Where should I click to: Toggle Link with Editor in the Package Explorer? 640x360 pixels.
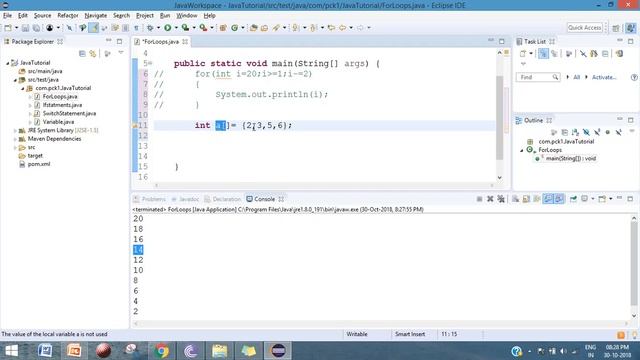(x=93, y=54)
